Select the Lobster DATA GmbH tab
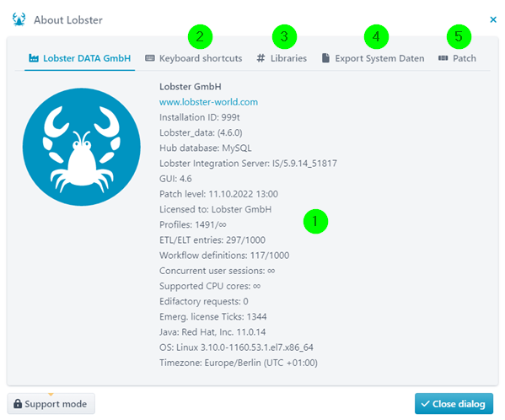This screenshot has width=505, height=420. pyautogui.click(x=80, y=58)
